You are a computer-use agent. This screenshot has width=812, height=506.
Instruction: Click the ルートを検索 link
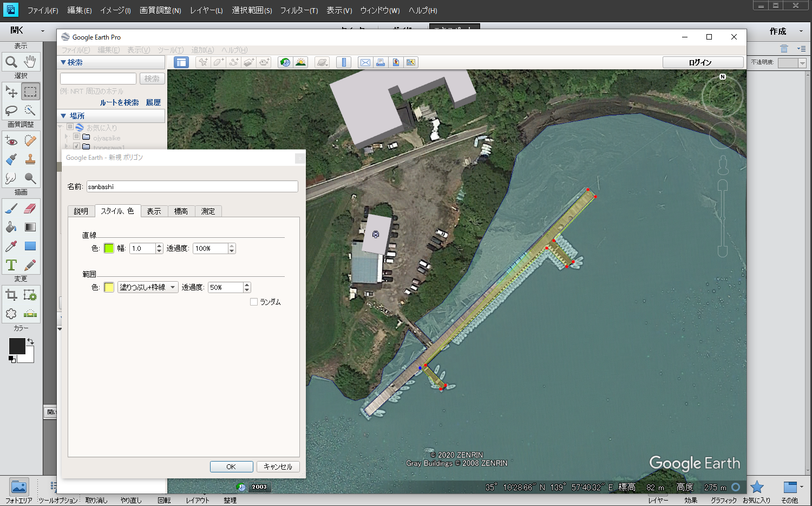[119, 102]
